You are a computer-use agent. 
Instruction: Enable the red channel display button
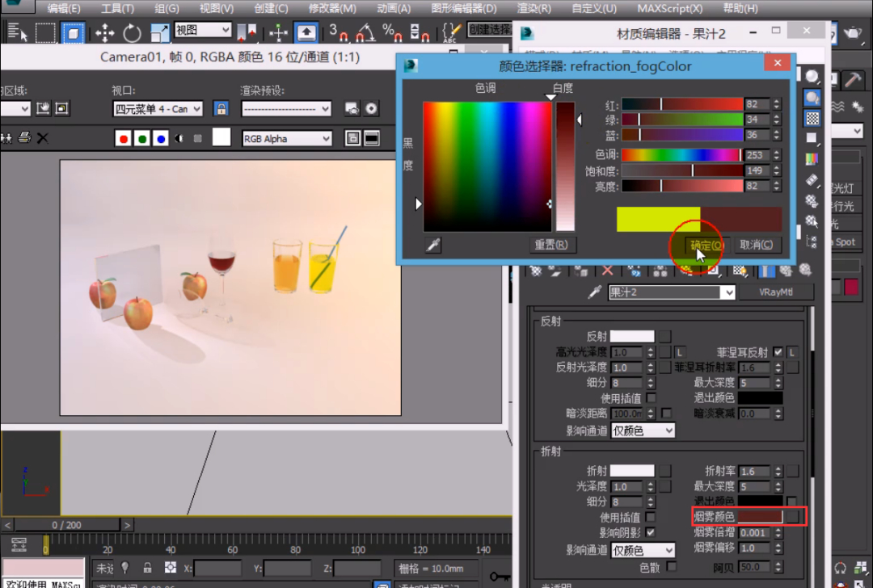tap(124, 139)
